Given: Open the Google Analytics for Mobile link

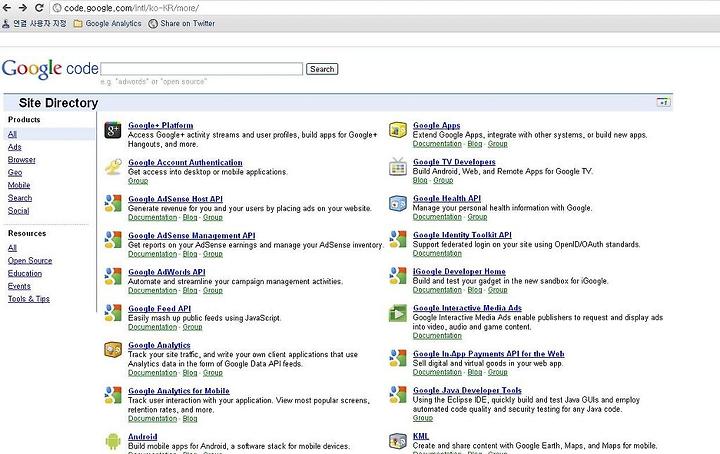Looking at the screenshot, I should [179, 391].
